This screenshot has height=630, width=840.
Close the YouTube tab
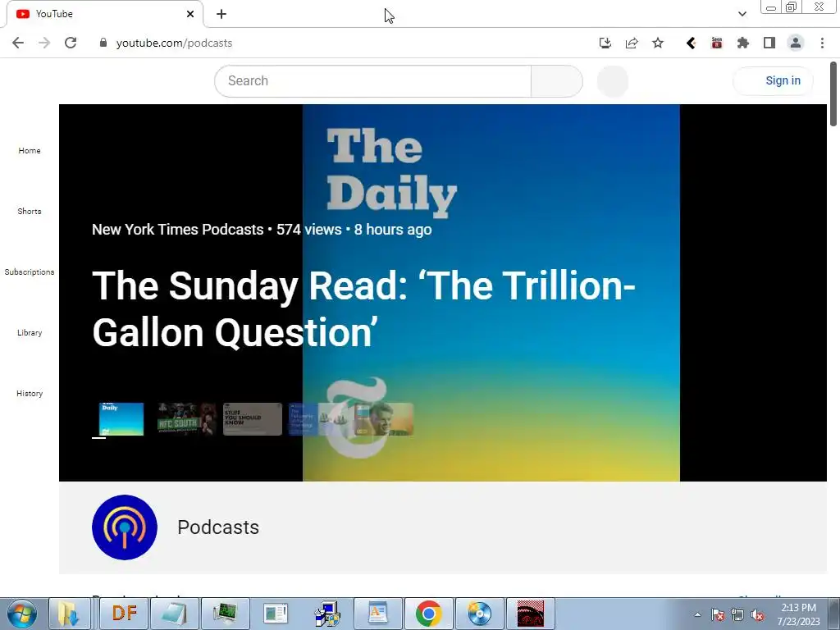tap(190, 14)
